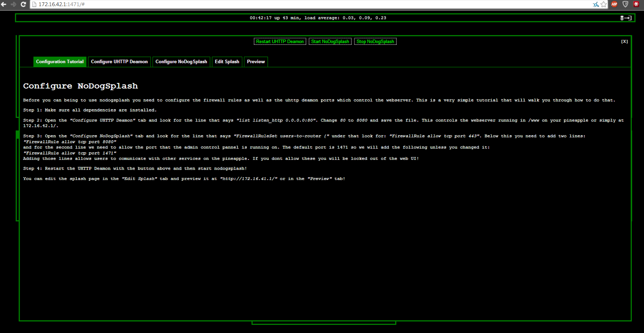
Task: Switch to the Edit Splash tab
Action: point(227,62)
